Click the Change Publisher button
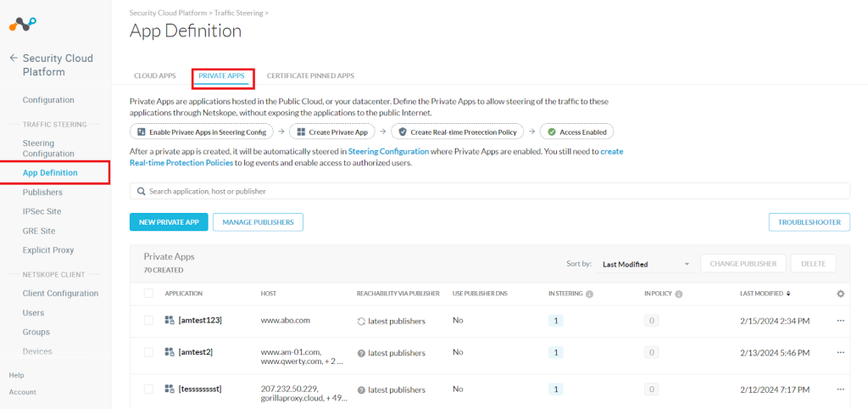The image size is (868, 409). pos(743,264)
